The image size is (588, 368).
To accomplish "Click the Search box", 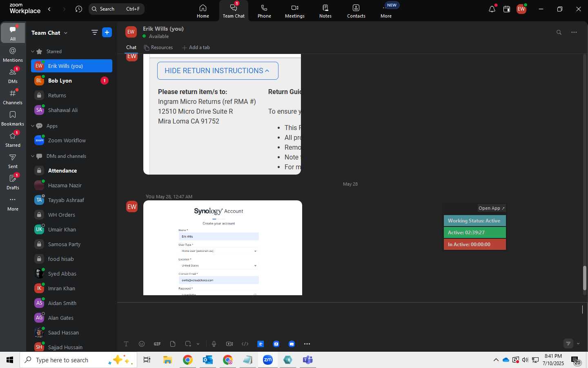I will (116, 9).
